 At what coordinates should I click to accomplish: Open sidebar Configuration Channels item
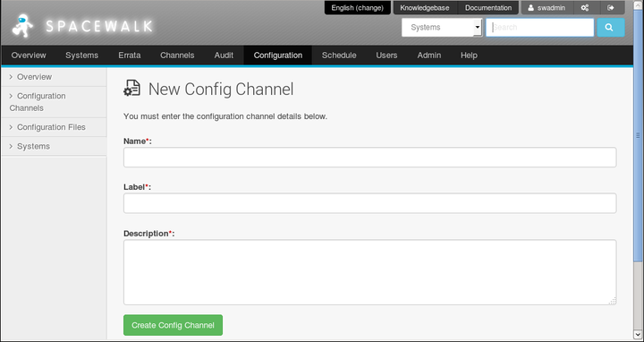coord(54,102)
